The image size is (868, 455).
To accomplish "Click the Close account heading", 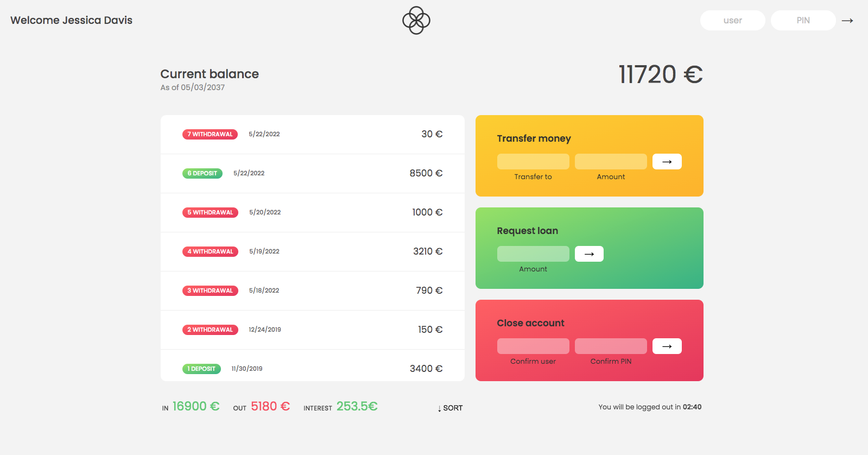I will coord(531,323).
